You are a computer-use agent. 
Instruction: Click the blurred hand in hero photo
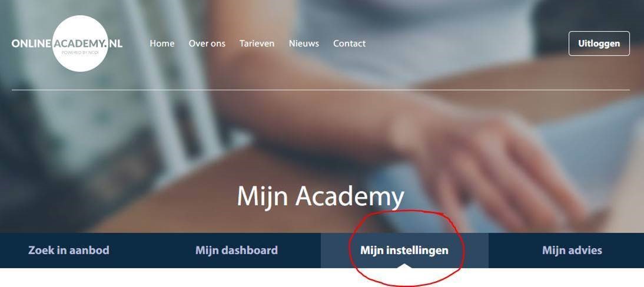coord(484,164)
